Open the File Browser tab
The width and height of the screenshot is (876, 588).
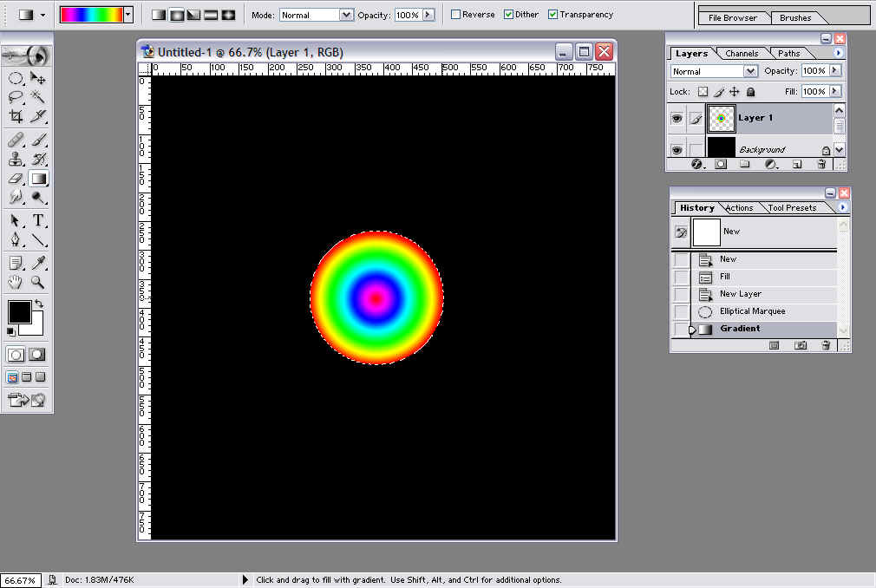(x=732, y=18)
